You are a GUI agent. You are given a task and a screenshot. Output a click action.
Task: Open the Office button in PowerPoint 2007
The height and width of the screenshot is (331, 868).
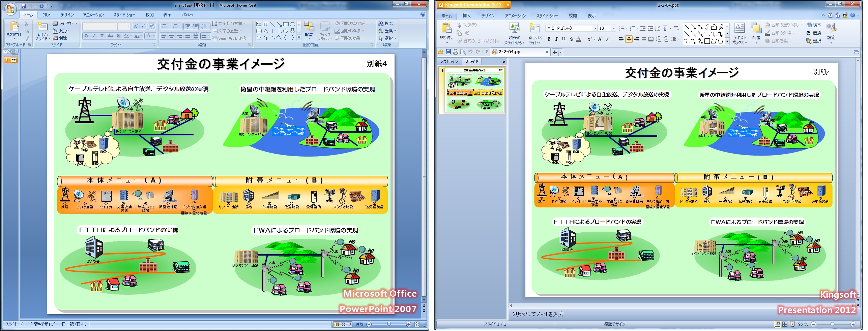click(x=10, y=9)
